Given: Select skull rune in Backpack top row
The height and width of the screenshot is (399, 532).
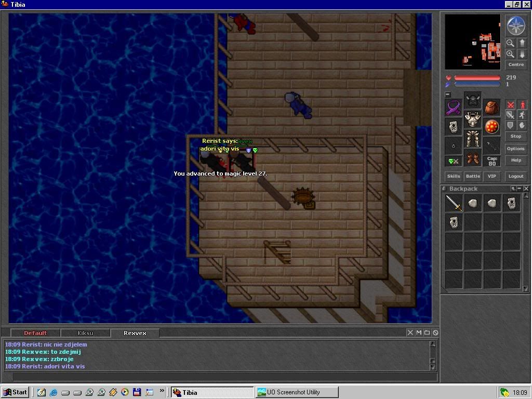Looking at the screenshot, I should click(512, 203).
